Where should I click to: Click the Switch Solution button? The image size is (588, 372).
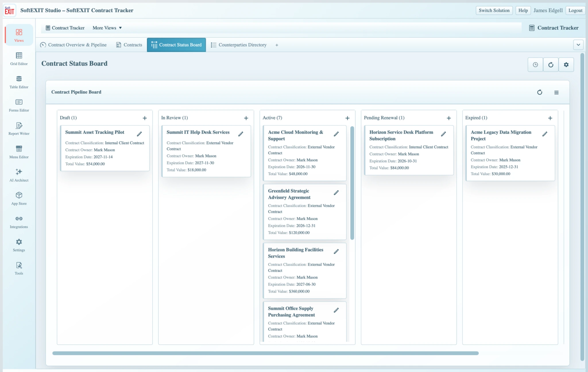[x=494, y=10]
